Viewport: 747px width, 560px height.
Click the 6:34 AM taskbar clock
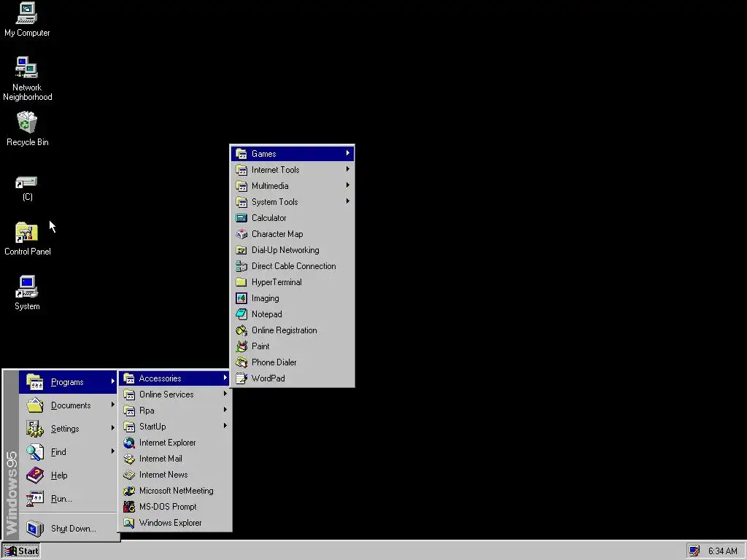(723, 551)
